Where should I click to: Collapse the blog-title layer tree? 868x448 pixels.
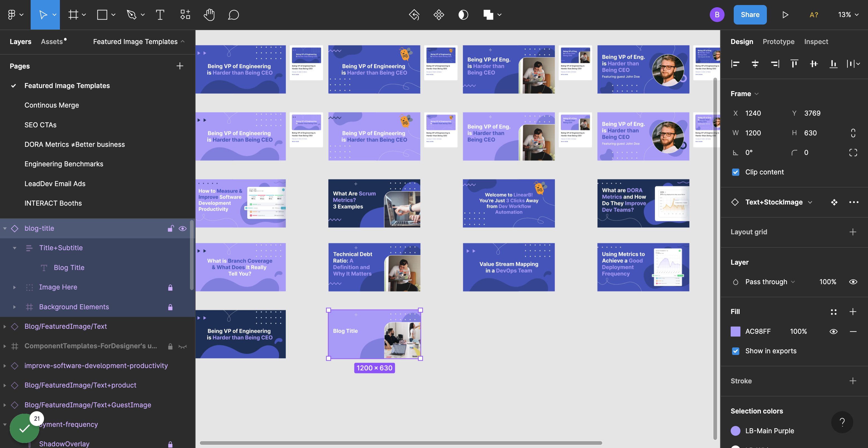click(5, 228)
